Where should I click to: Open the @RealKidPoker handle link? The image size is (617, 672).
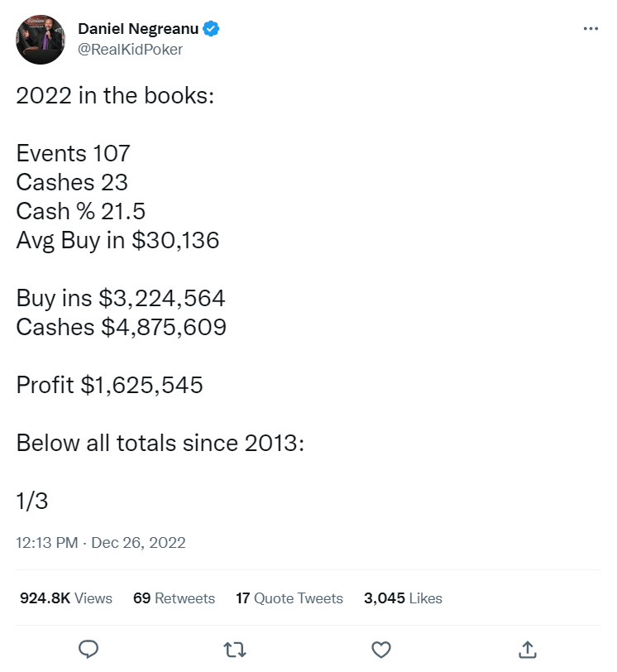pyautogui.click(x=130, y=50)
